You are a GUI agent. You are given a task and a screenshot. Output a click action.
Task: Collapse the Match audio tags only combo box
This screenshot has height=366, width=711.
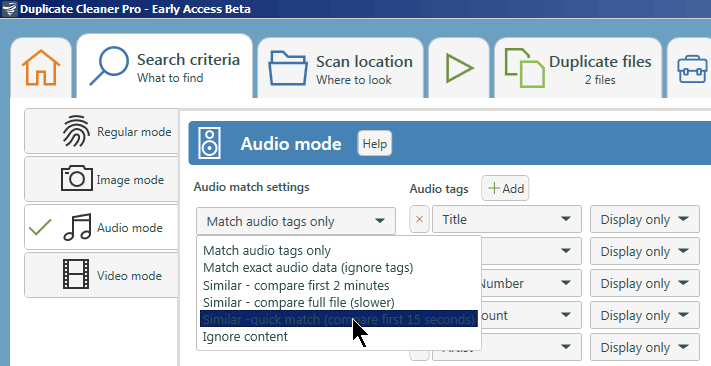[x=296, y=221]
